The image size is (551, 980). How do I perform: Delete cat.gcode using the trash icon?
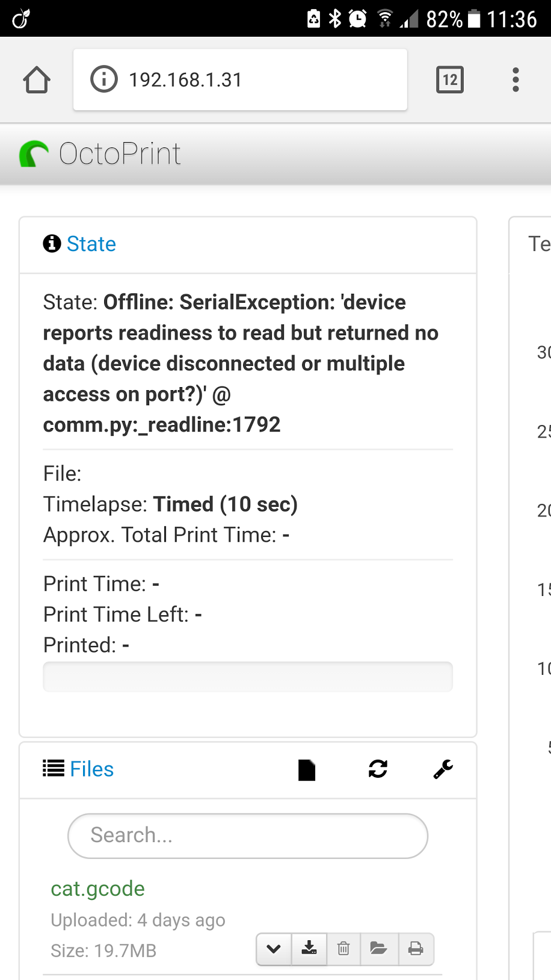(343, 949)
